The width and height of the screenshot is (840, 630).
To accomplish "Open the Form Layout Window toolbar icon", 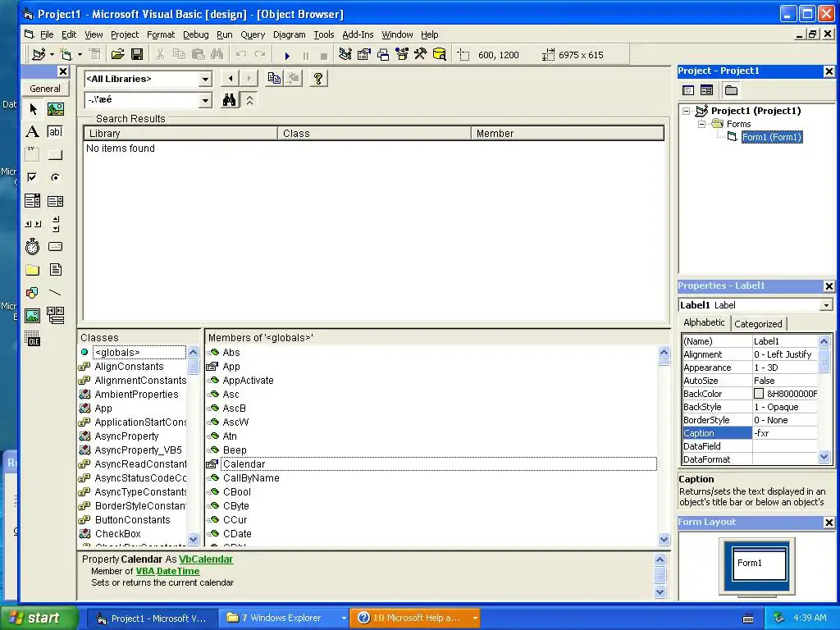I will click(383, 55).
